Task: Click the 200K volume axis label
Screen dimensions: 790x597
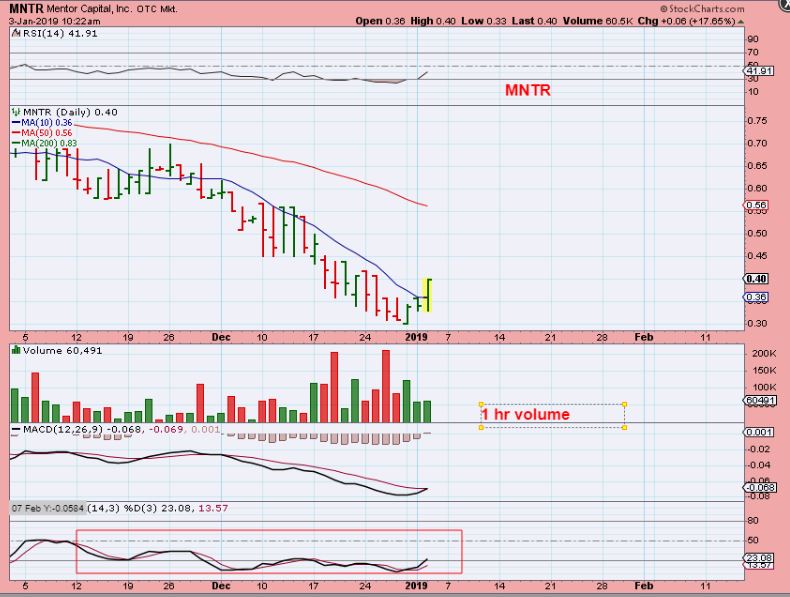Action: [763, 354]
